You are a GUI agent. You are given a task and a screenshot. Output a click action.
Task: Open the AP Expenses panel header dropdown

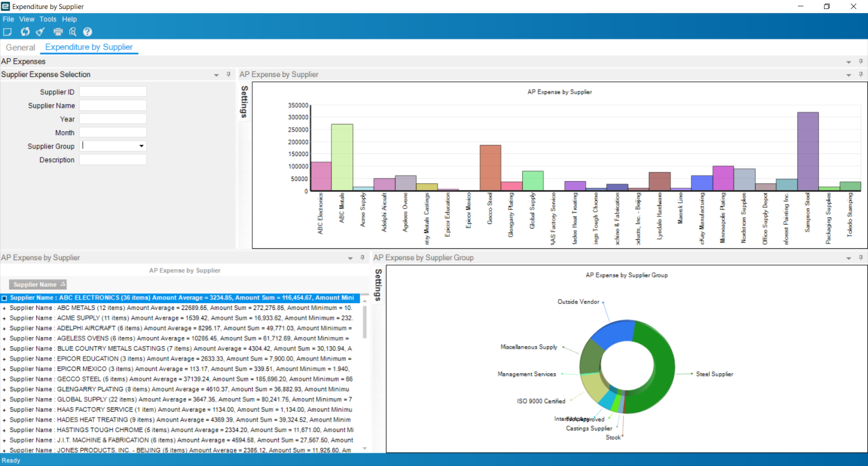[848, 61]
